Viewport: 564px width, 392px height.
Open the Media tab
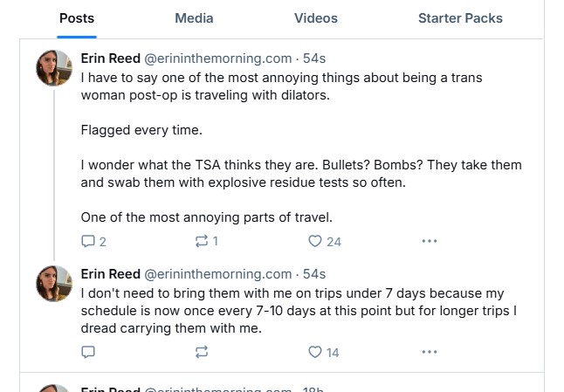point(194,18)
